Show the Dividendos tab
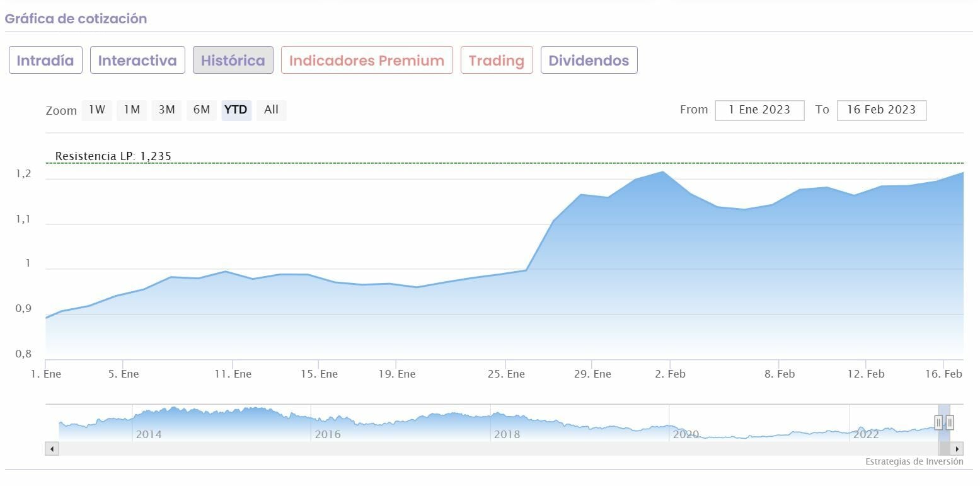The height and width of the screenshot is (486, 980). (589, 61)
